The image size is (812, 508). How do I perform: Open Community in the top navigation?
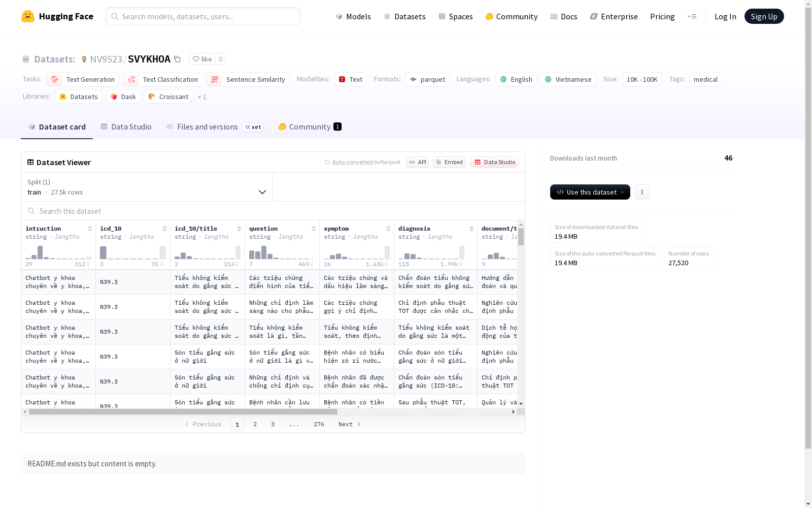click(511, 16)
